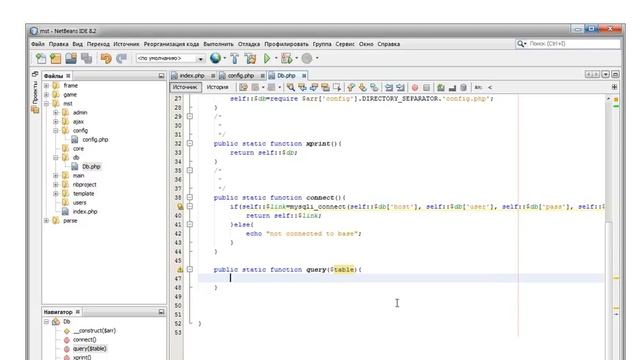Maximize the editor window with the tab-bar button

pos(615,74)
